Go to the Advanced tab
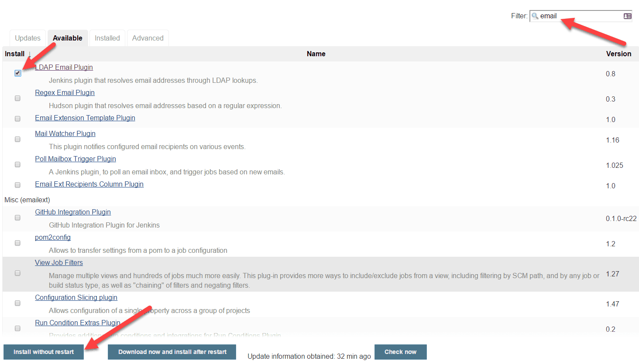Viewport: 639px width, 364px height. [x=148, y=38]
